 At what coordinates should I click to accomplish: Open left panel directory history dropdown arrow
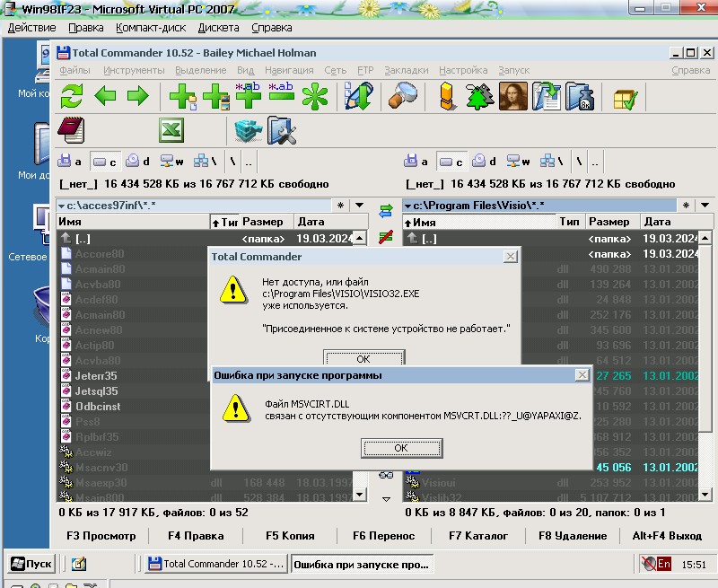click(x=360, y=206)
